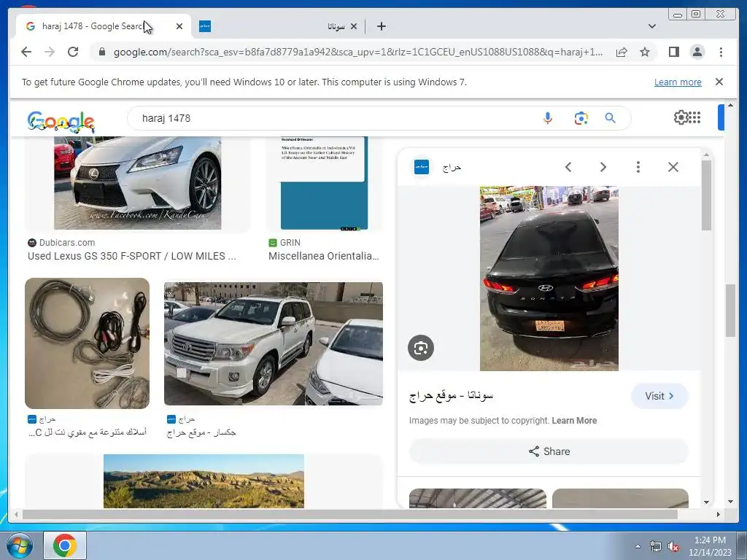Screen dimensions: 747x560
Task: Dismiss the Windows 7 update notice
Action: pos(719,82)
